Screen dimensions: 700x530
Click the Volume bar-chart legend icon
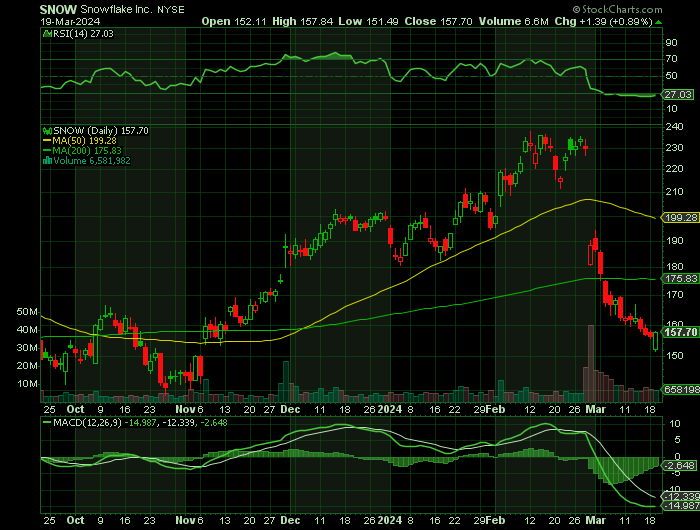point(45,160)
